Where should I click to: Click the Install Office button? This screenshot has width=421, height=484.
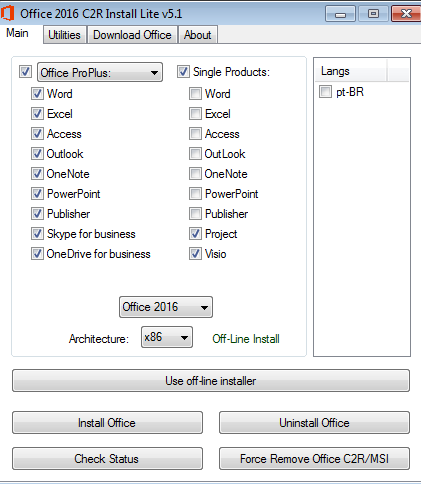pyautogui.click(x=107, y=423)
